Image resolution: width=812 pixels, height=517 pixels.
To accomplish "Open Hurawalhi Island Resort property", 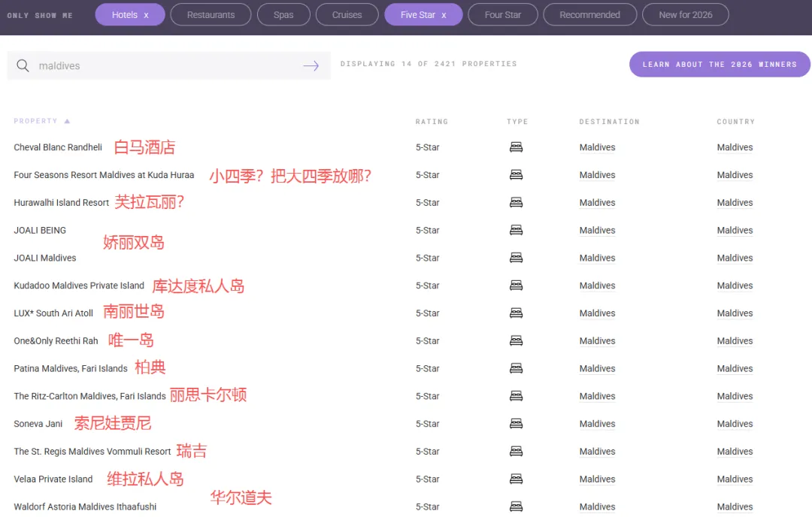I will pyautogui.click(x=62, y=202).
